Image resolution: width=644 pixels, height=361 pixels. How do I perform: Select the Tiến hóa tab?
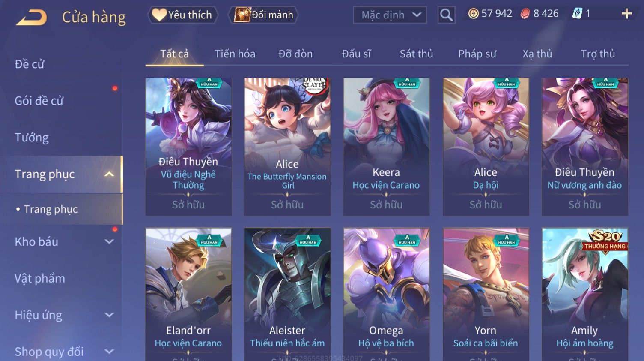[x=235, y=54]
